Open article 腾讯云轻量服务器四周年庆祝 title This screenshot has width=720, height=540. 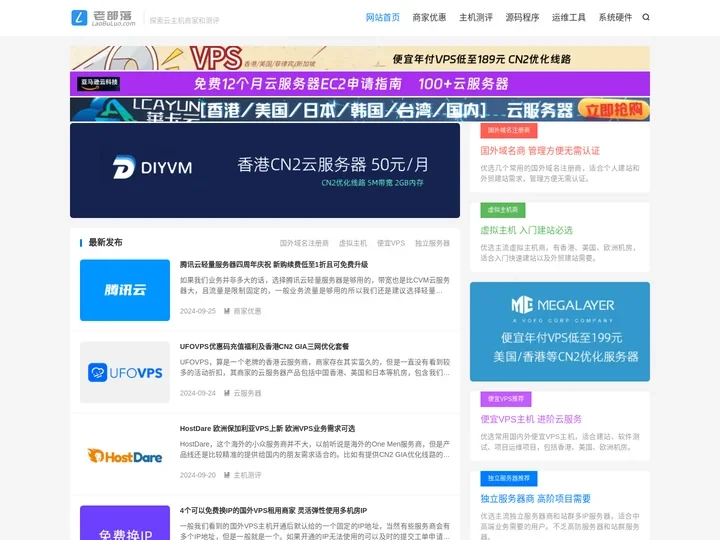click(x=274, y=264)
